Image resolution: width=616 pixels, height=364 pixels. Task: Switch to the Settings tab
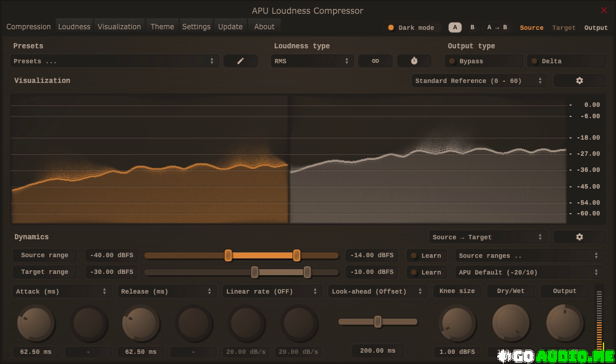[x=196, y=27]
